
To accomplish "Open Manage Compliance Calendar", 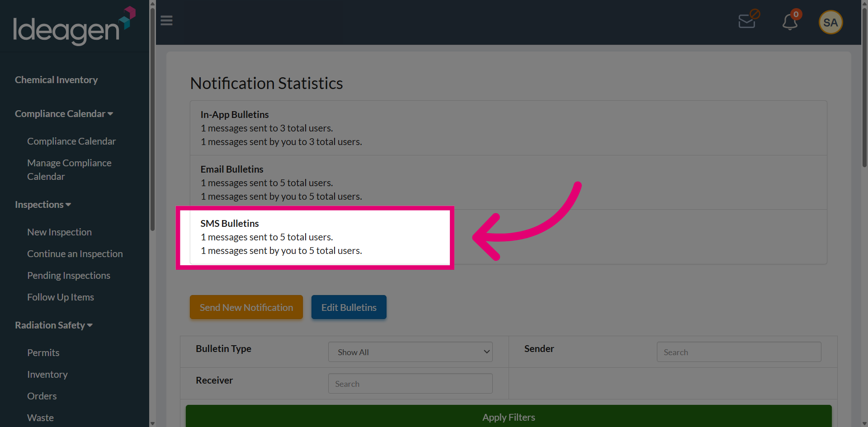I will tap(69, 170).
